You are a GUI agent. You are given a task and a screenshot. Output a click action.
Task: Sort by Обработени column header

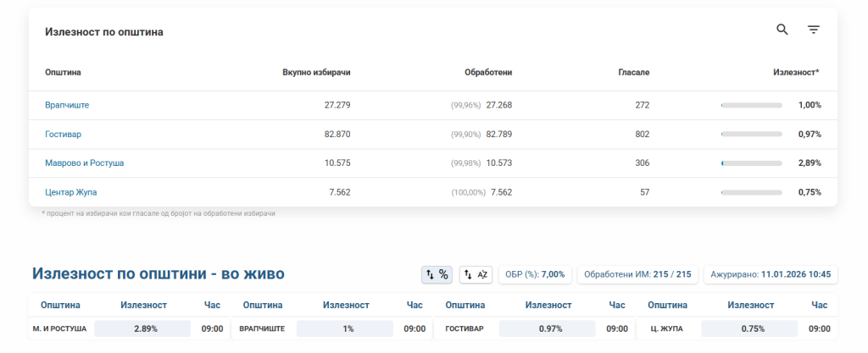pyautogui.click(x=488, y=73)
